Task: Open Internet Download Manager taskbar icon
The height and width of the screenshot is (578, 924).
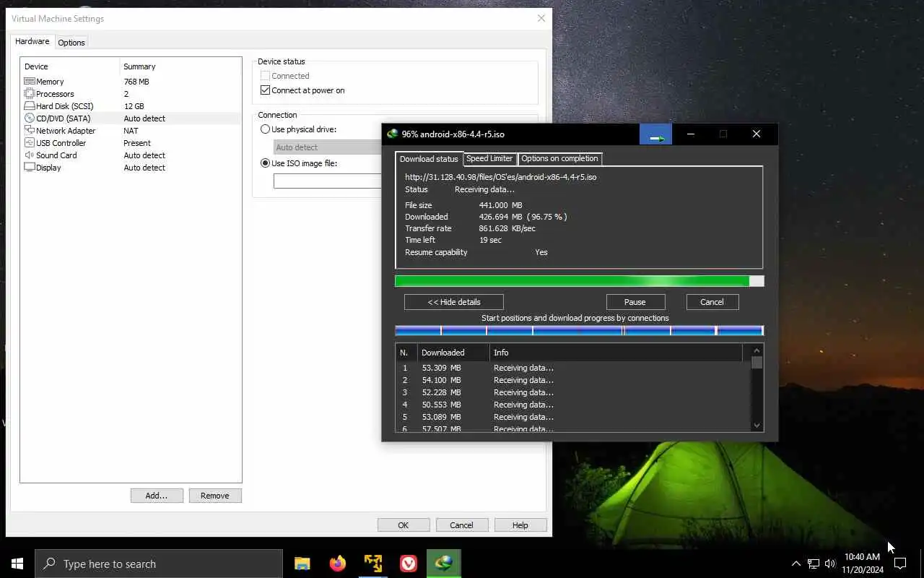Action: (x=443, y=564)
